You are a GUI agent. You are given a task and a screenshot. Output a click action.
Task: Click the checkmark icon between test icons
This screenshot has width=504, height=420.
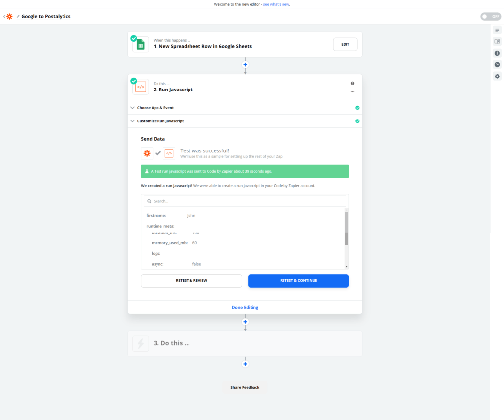tap(158, 153)
